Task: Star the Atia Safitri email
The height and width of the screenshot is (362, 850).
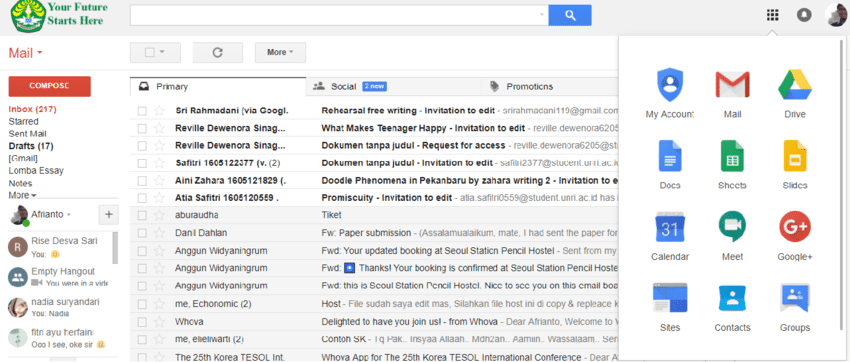Action: [x=159, y=198]
